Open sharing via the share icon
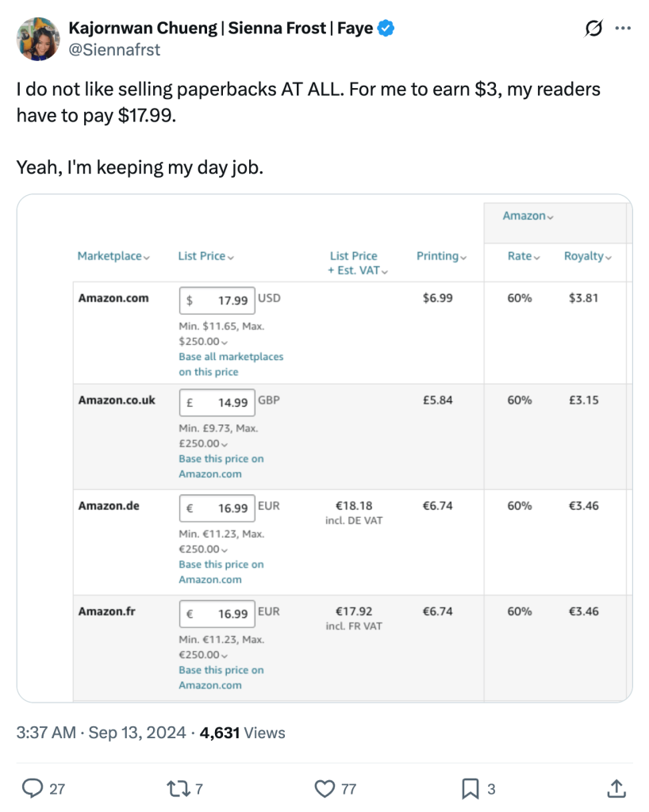Viewport: 649px width, 812px height. pyautogui.click(x=615, y=789)
